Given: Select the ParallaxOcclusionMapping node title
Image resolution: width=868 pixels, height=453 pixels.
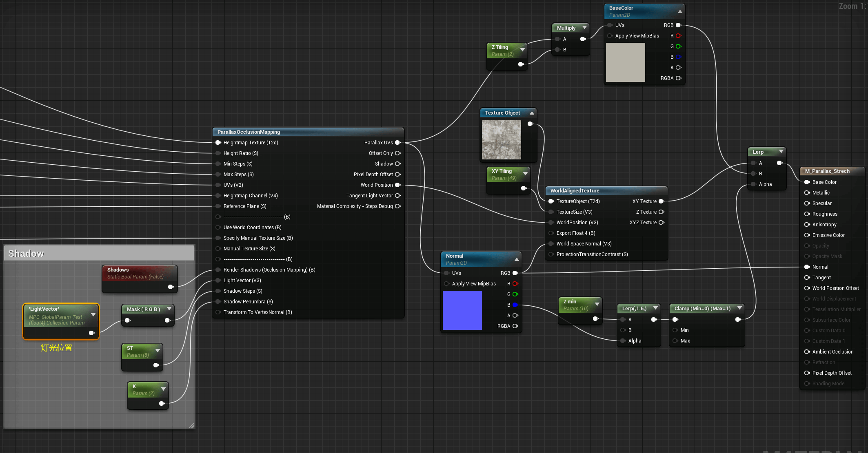Looking at the screenshot, I should pos(249,132).
